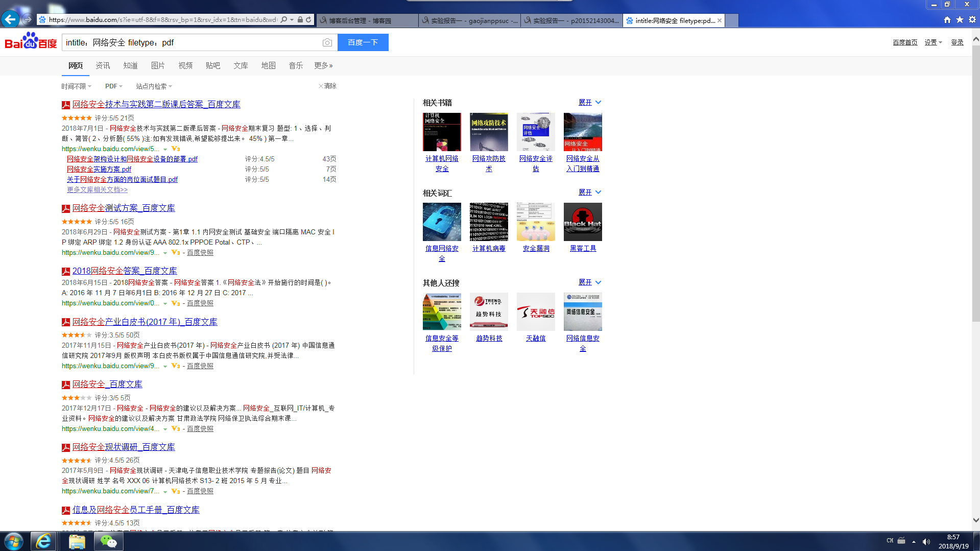The height and width of the screenshot is (551, 980).
Task: Click the Baidu logo
Action: (x=31, y=41)
